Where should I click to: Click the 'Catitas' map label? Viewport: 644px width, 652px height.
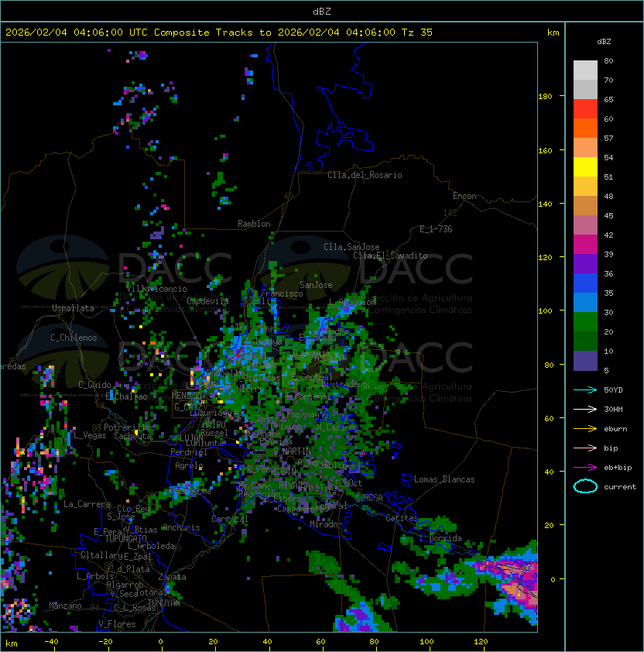tap(402, 518)
